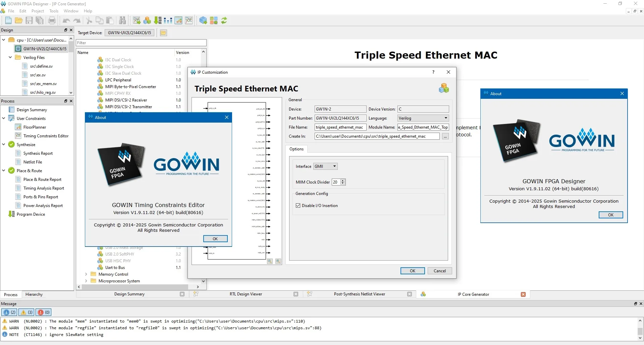Switch to the Post-Synthesis Netlist Viewer tab

tap(359, 294)
